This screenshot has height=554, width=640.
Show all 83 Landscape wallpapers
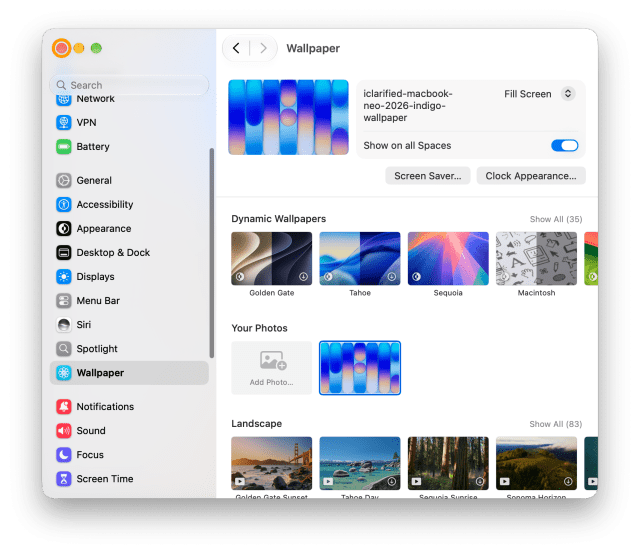(556, 424)
